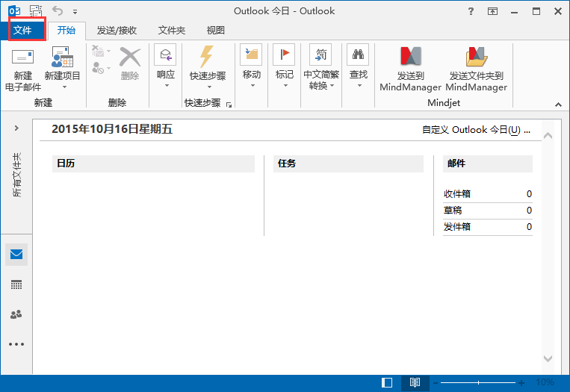Open the 发送/接收 ribbon tab
This screenshot has height=392, width=570.
point(117,30)
